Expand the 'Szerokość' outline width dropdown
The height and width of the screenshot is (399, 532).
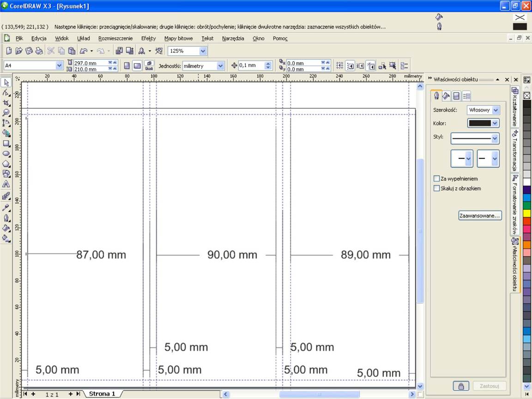click(x=496, y=110)
